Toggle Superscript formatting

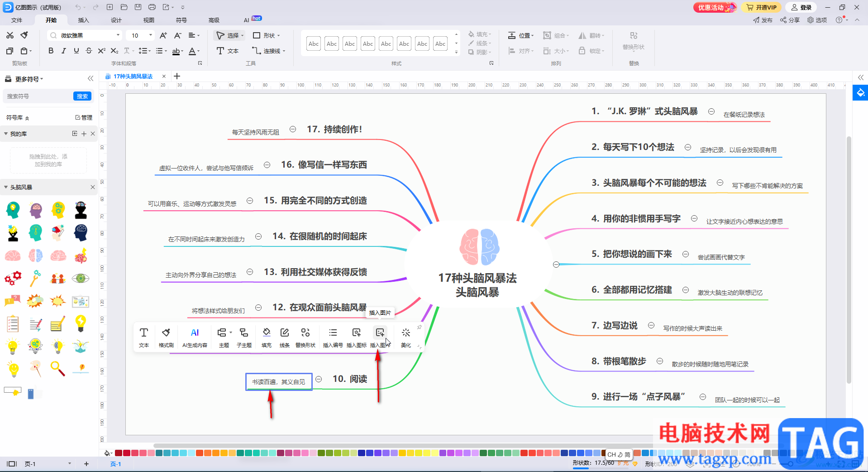pos(101,51)
